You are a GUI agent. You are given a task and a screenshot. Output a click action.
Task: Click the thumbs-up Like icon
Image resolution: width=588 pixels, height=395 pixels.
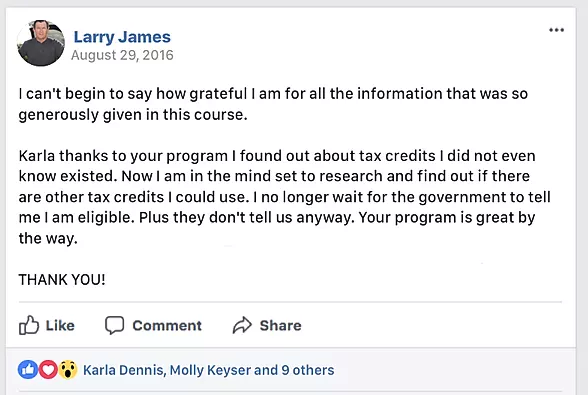pos(29,325)
